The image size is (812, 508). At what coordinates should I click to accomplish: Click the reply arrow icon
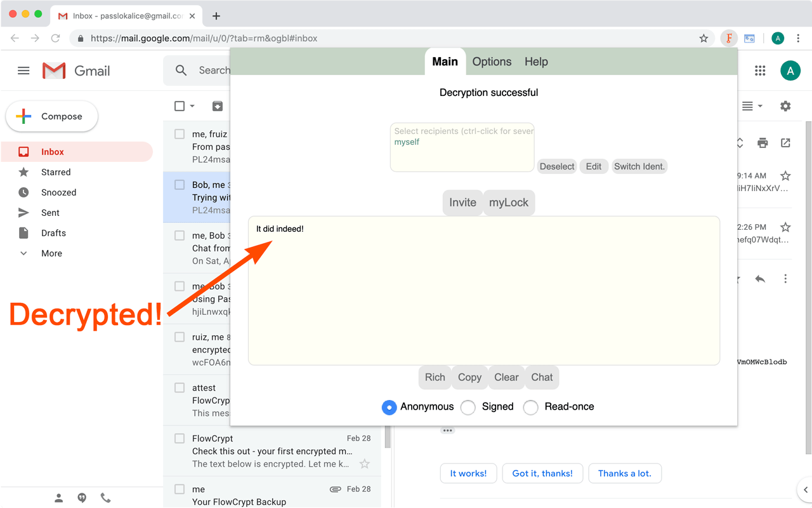point(760,279)
